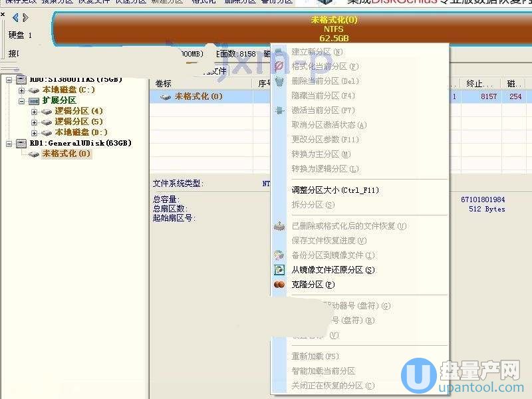Viewport: 532px width, 399px height.
Task: Expand the 本地磁盘 (C:) tree node
Action: (x=22, y=90)
